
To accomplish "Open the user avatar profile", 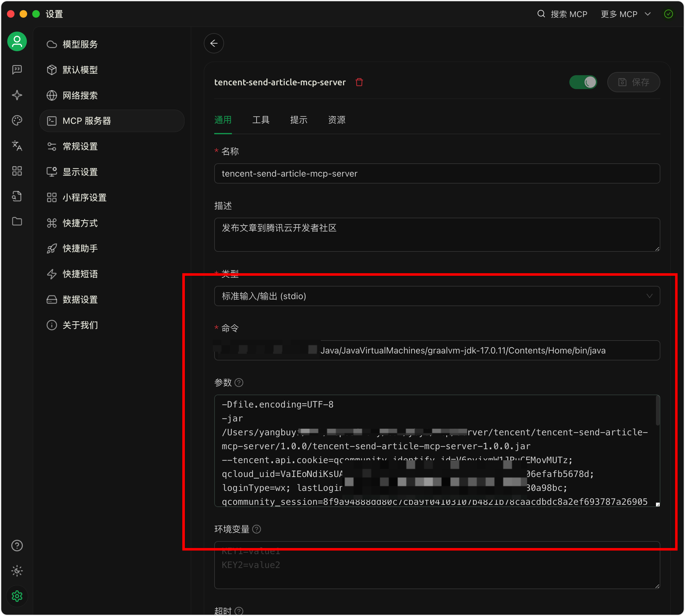I will [x=17, y=42].
